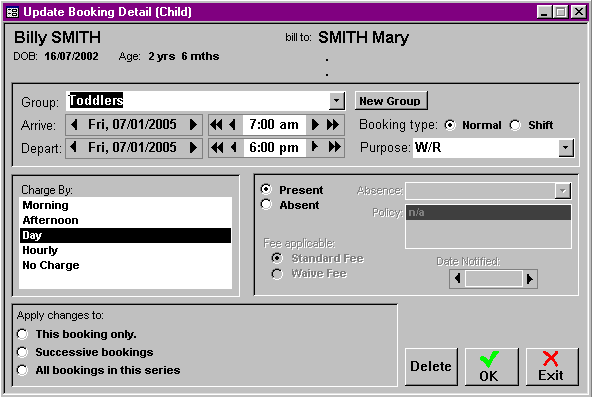The width and height of the screenshot is (592, 397).
Task: Confirm with the OK checkmark button
Action: [x=491, y=366]
